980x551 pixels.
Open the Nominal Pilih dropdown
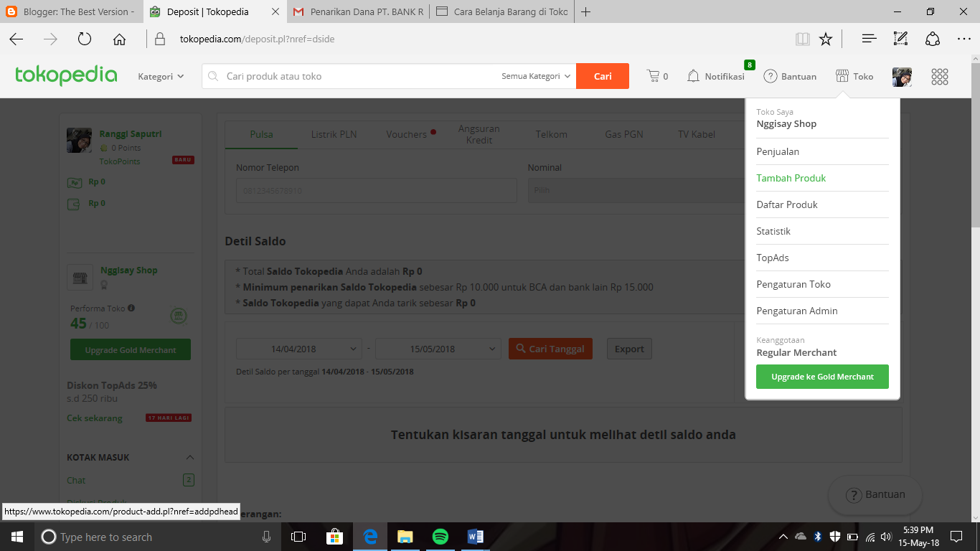(x=636, y=190)
